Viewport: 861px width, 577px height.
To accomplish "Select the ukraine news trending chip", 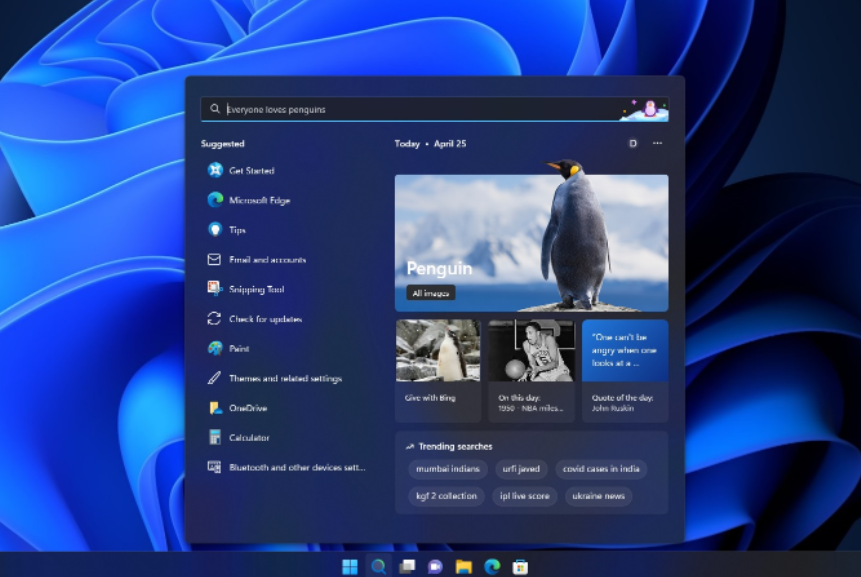I will (x=599, y=496).
